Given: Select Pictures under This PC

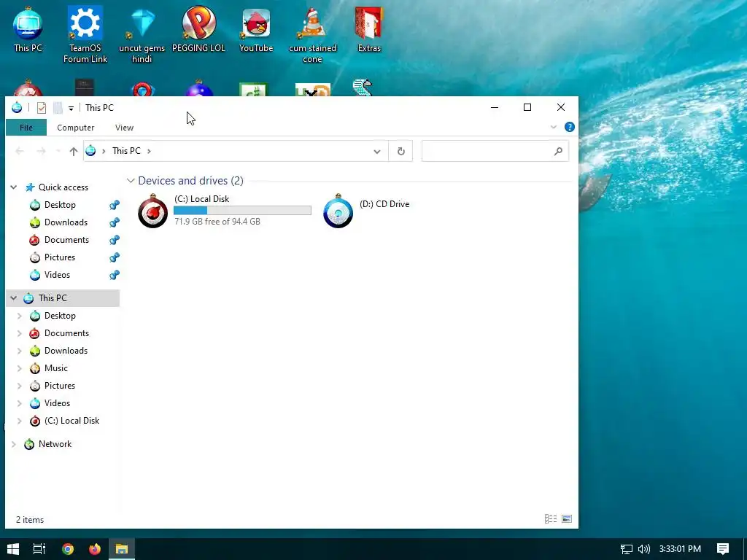Looking at the screenshot, I should 60,386.
